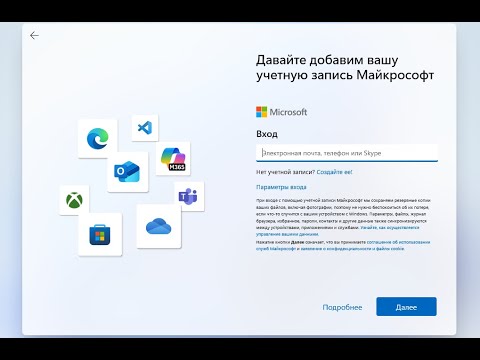Click the Xbox icon tile
Screen dimensions: 480x360
(74, 200)
